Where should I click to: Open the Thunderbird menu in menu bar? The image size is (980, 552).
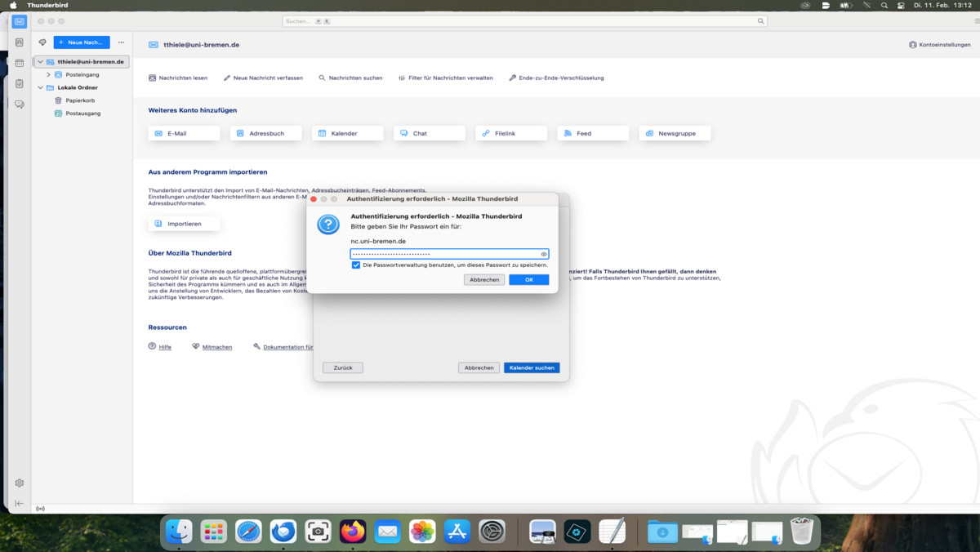pyautogui.click(x=47, y=5)
